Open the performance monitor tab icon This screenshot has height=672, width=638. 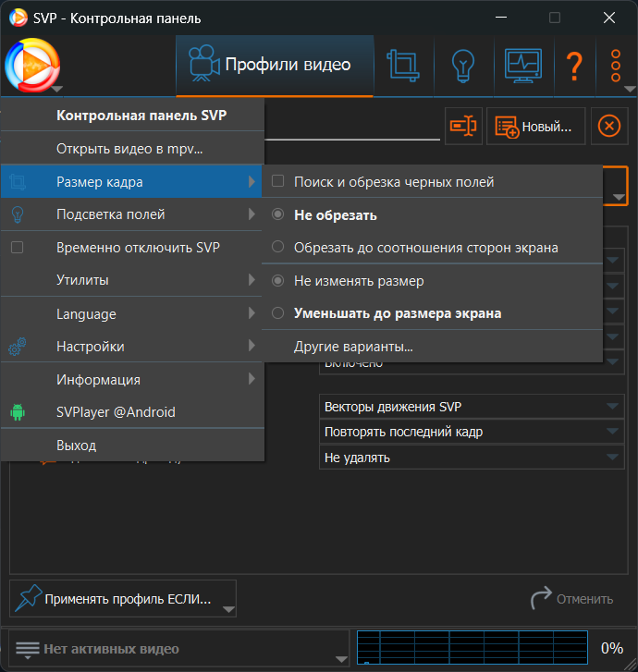[x=523, y=66]
